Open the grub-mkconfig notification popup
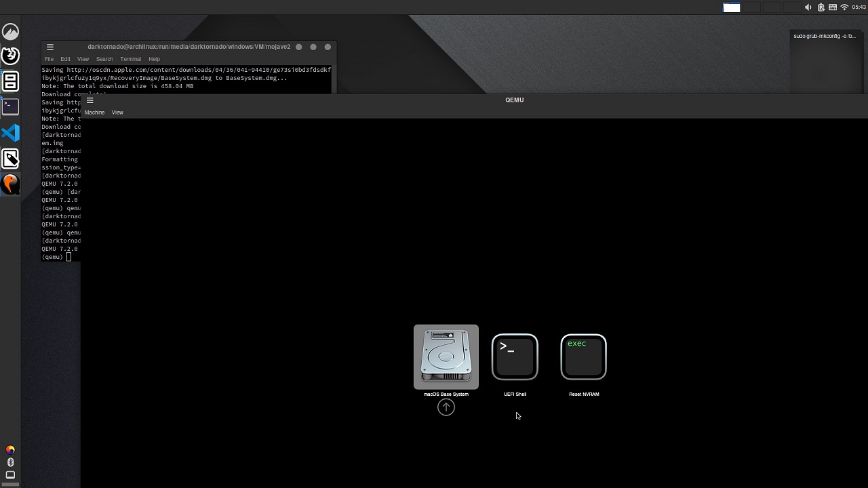 pyautogui.click(x=824, y=36)
